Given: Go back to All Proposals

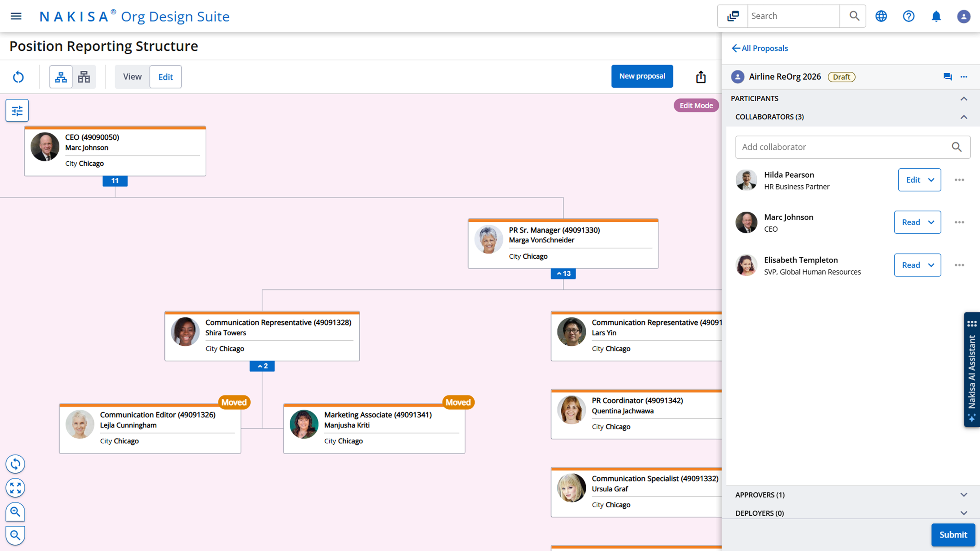Looking at the screenshot, I should (759, 48).
